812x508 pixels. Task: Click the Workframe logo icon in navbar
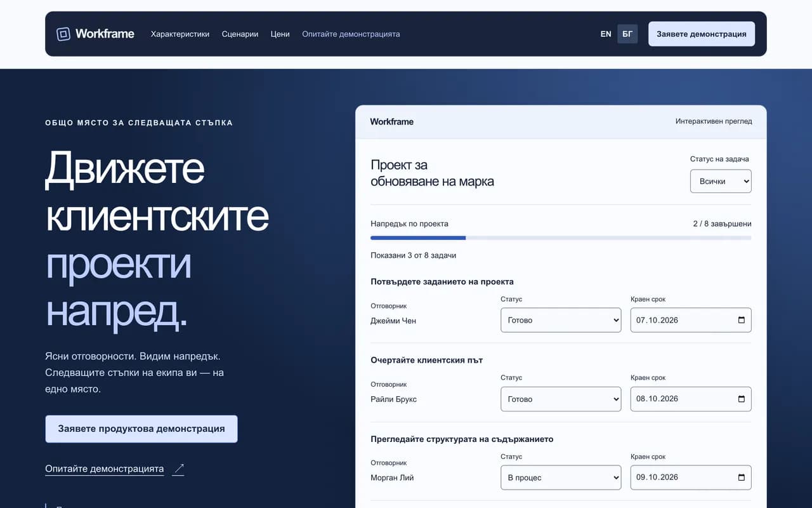63,34
